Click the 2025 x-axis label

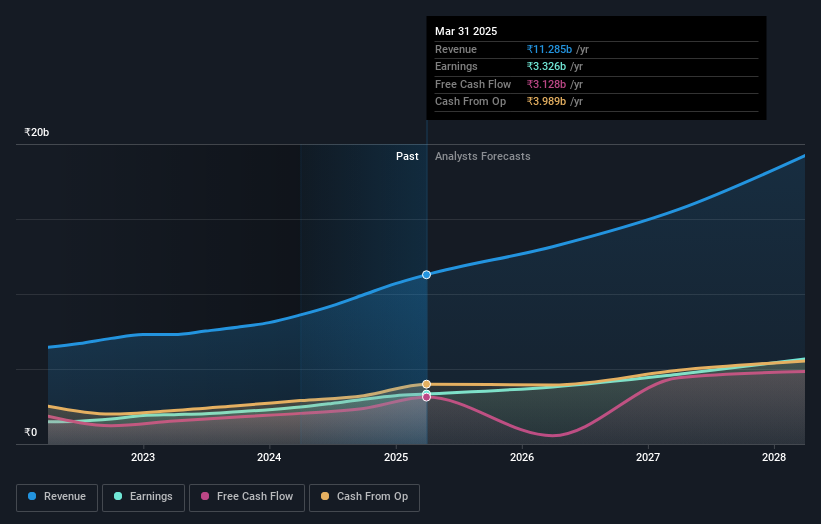396,457
